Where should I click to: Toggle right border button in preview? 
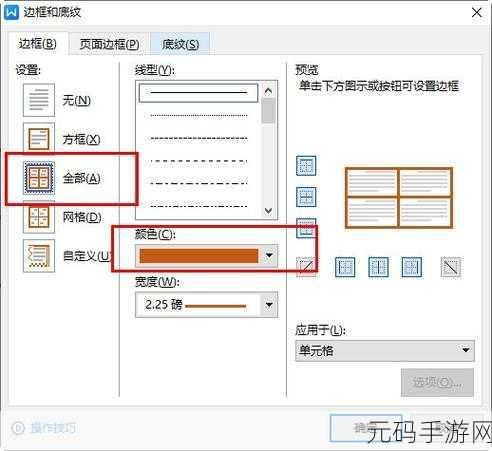click(412, 267)
